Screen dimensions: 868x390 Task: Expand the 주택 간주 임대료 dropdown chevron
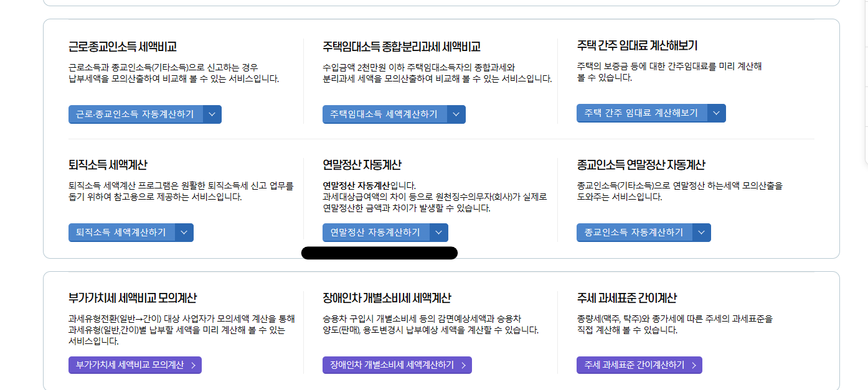(x=716, y=113)
